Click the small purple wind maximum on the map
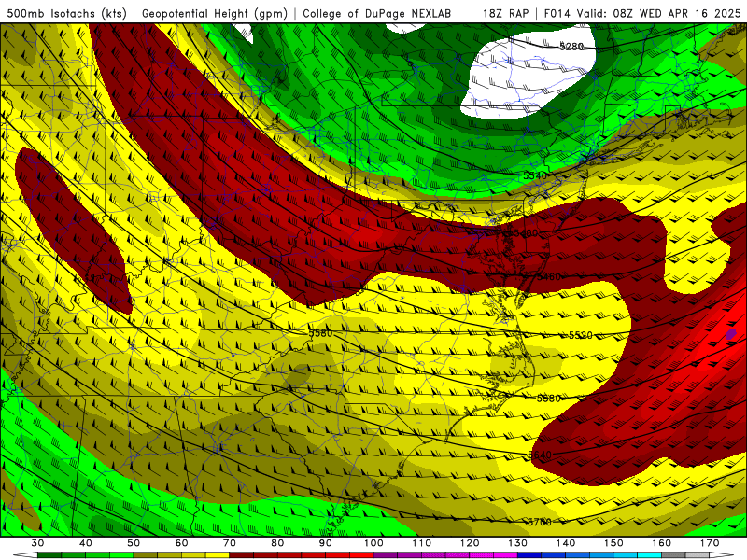The height and width of the screenshot is (560, 747). click(731, 334)
